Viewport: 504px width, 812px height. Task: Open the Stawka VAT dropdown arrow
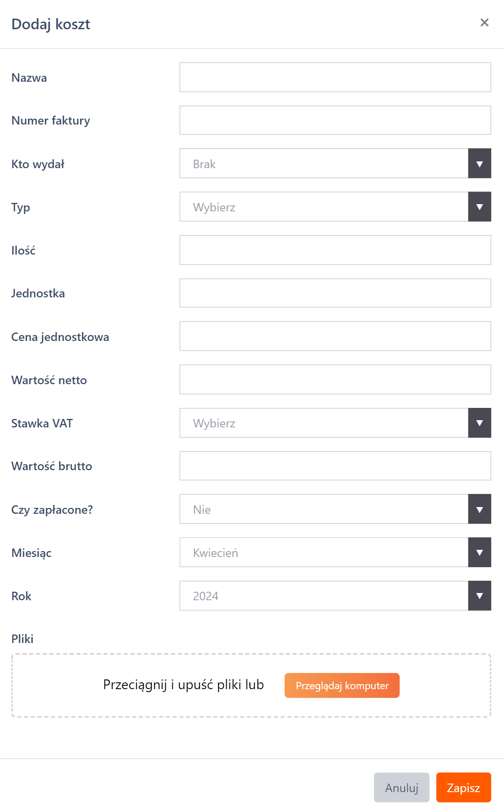click(x=479, y=423)
